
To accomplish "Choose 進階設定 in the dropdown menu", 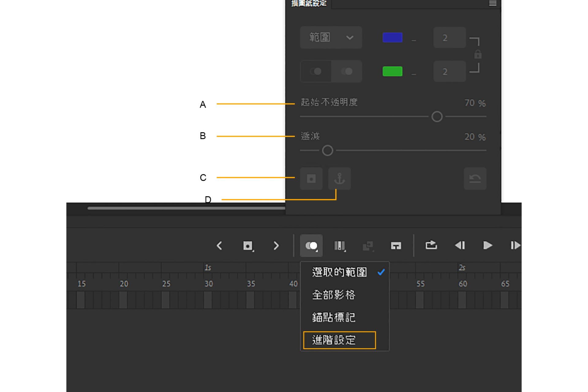I will pos(339,340).
